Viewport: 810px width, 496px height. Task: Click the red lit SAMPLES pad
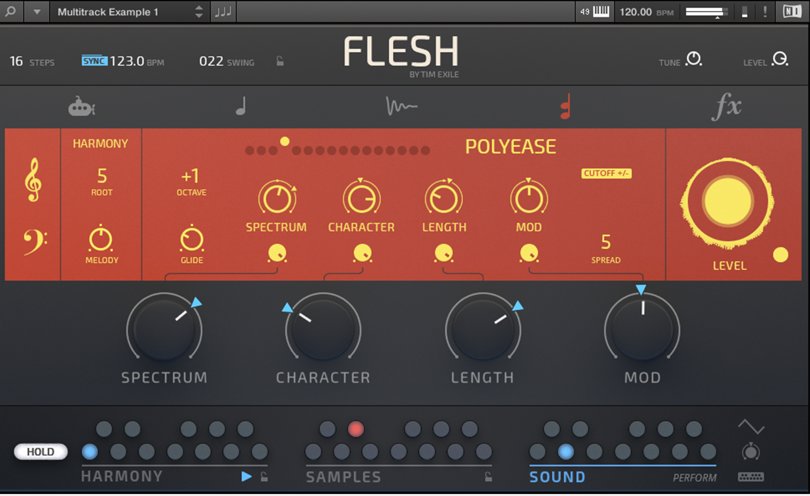355,429
